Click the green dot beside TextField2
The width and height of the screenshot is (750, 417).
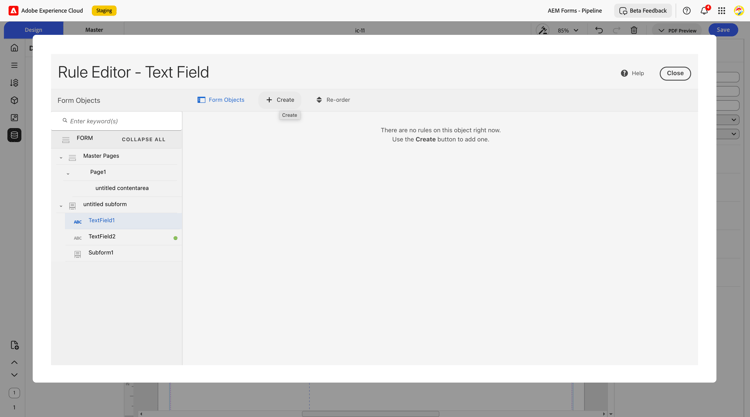[176, 238]
